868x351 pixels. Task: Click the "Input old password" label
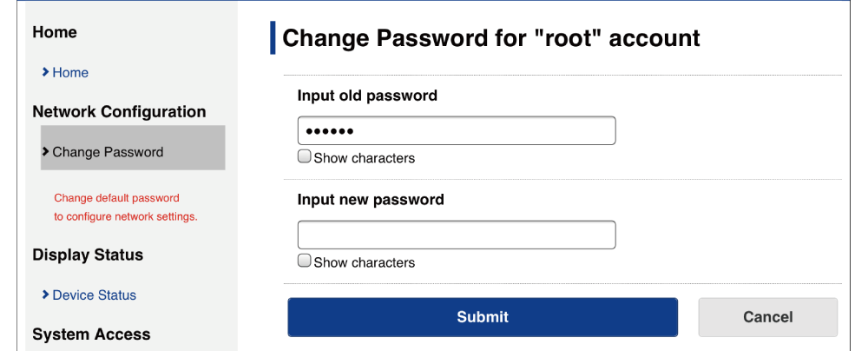367,96
